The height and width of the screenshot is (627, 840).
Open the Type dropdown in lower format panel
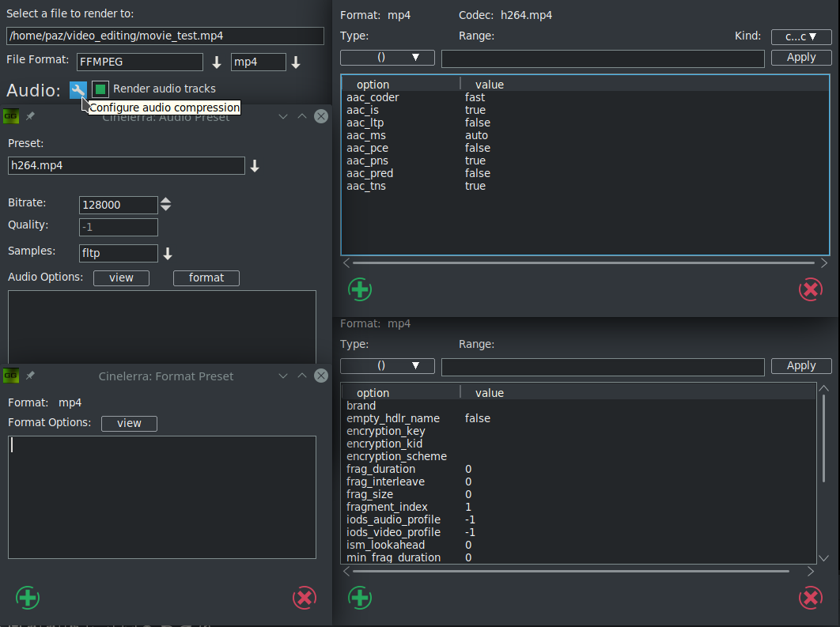click(x=387, y=365)
